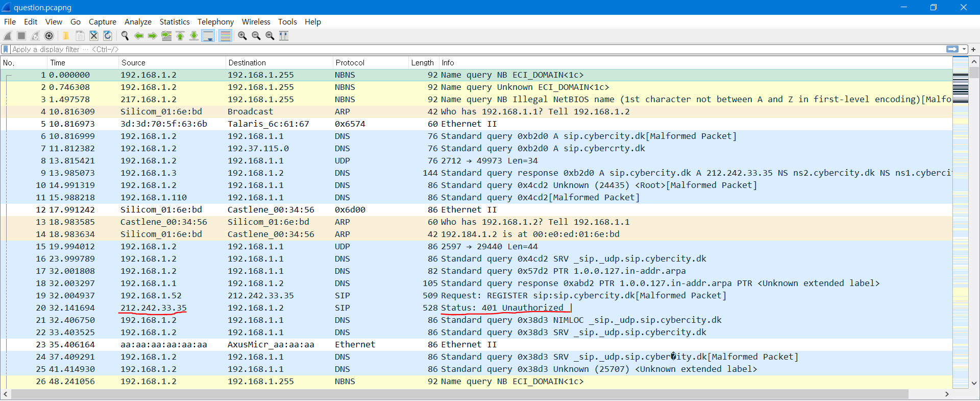Click the horizontal scrollbar thumb

[459, 394]
